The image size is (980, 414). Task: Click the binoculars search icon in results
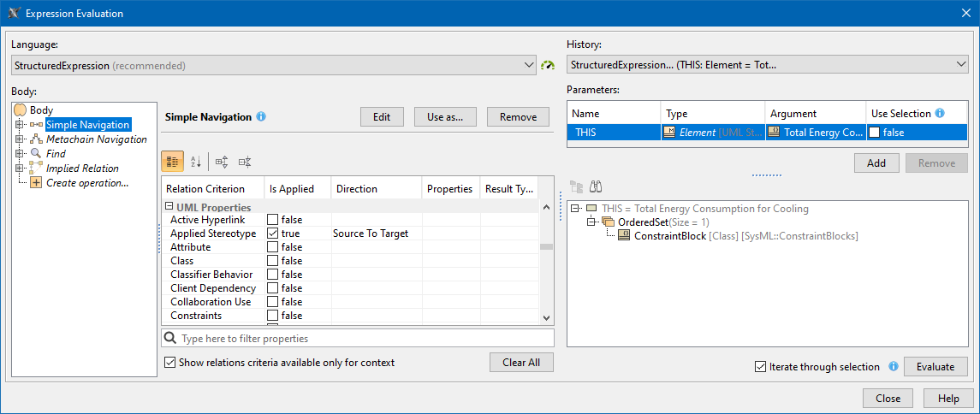[x=597, y=186]
